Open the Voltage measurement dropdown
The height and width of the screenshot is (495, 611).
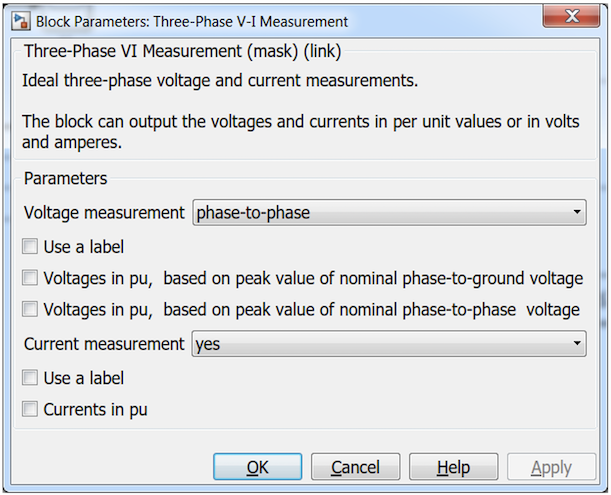(388, 212)
